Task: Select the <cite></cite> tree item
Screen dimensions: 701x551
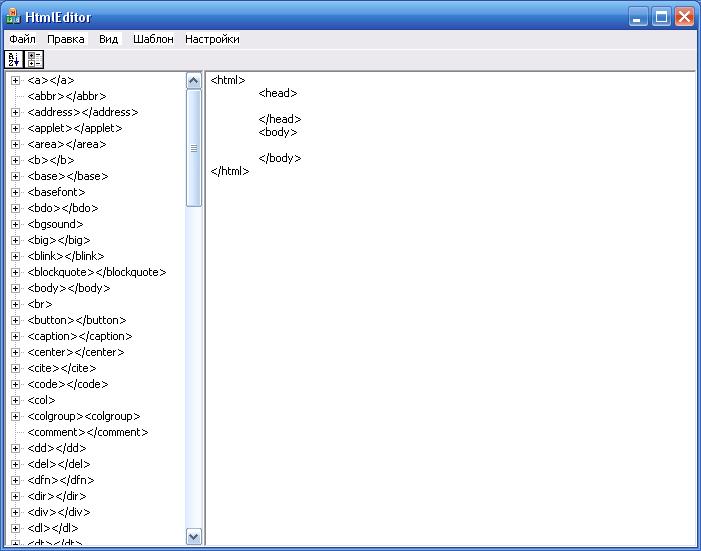Action: point(62,368)
